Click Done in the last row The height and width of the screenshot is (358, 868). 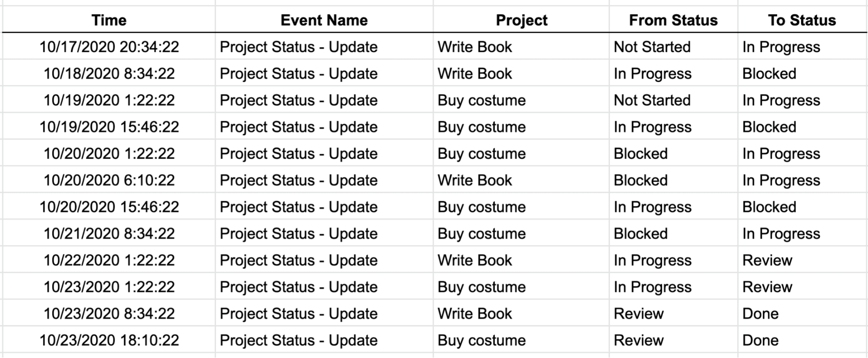click(760, 340)
